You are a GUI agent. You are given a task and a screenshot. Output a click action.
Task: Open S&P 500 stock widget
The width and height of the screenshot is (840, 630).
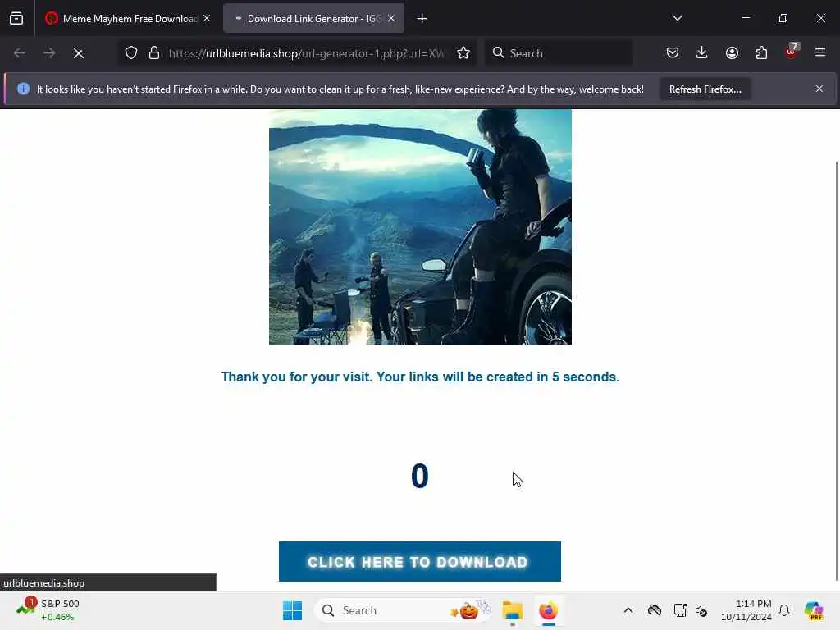point(49,610)
